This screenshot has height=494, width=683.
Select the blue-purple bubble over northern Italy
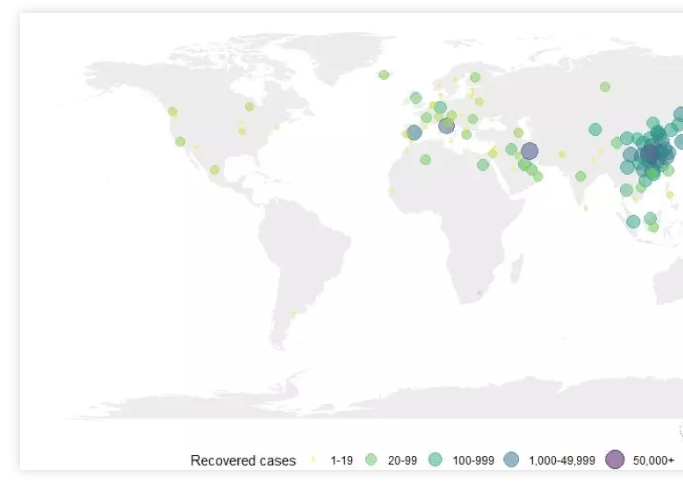coord(446,126)
